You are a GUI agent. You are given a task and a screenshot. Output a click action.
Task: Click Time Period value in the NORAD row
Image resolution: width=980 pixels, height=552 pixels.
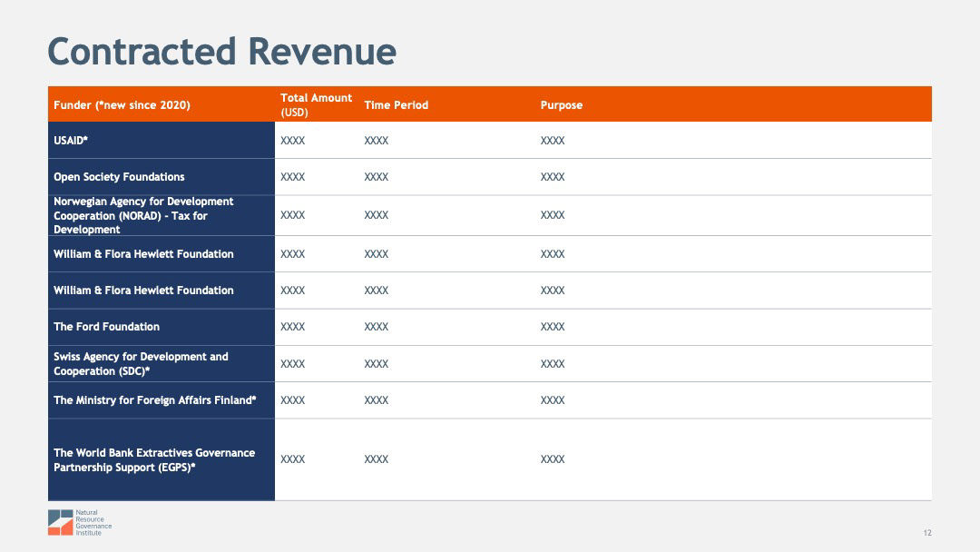click(377, 215)
